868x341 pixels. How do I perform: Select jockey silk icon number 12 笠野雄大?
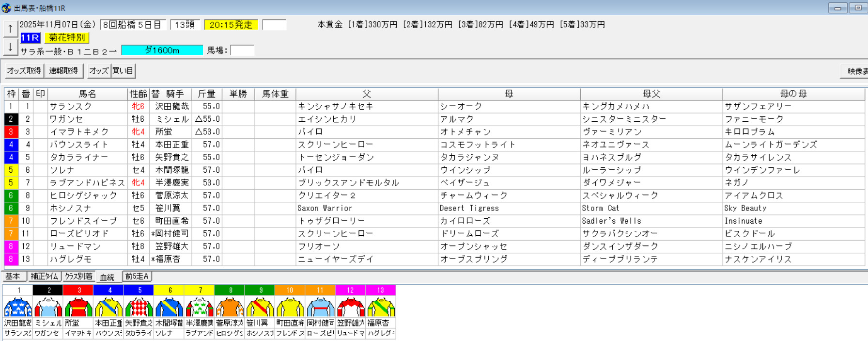click(351, 308)
